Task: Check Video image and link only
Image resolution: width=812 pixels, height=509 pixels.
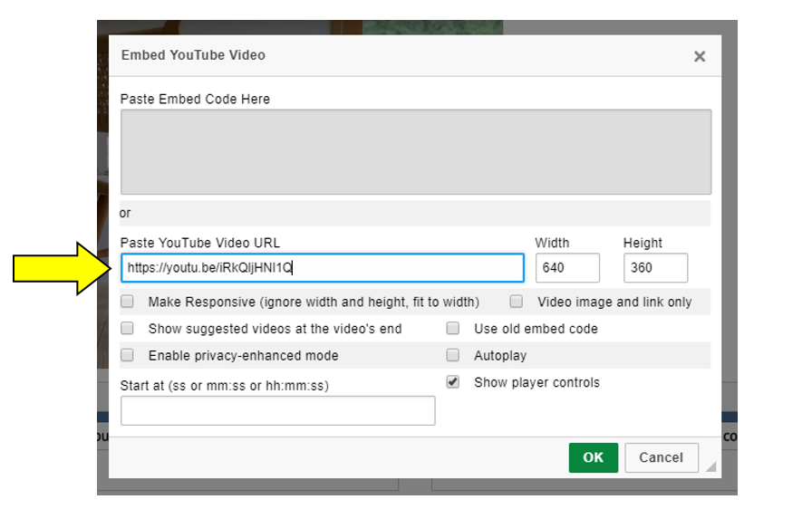Action: (x=517, y=302)
